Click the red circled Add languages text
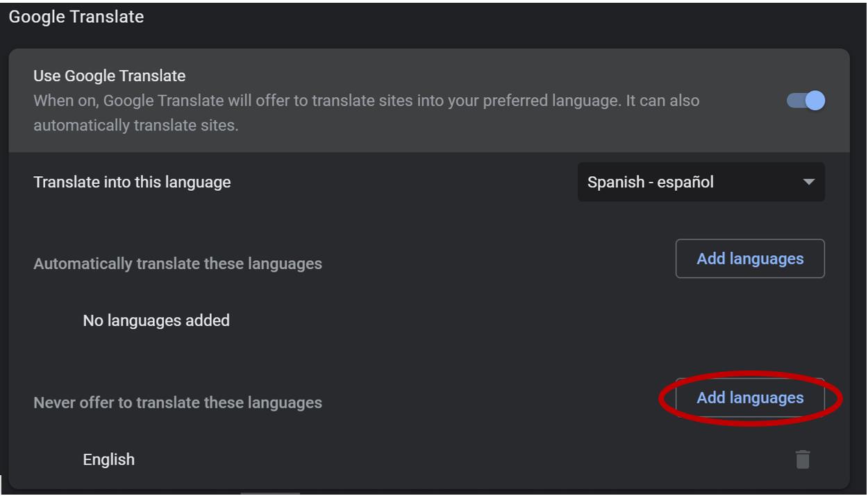Screen dimensions: 868x496 coord(750,397)
